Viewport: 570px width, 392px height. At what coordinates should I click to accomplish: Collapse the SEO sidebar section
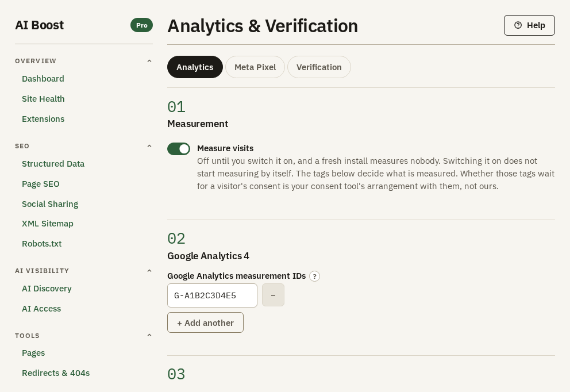coord(149,146)
